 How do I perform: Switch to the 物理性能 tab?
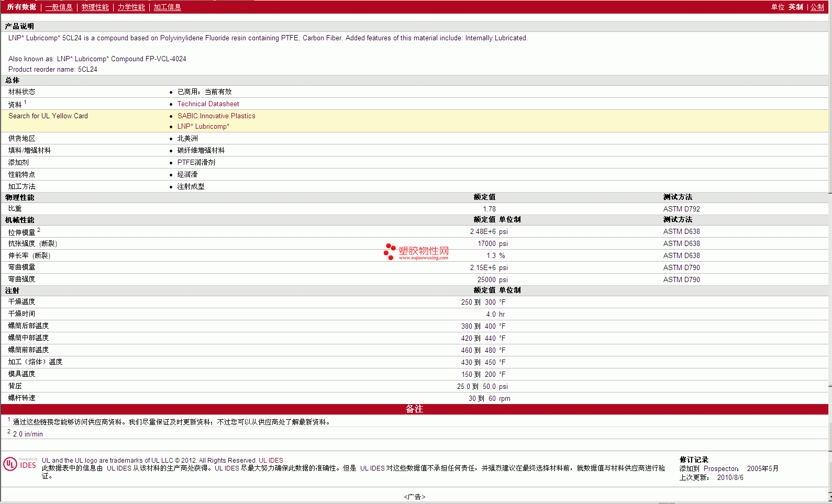point(95,7)
